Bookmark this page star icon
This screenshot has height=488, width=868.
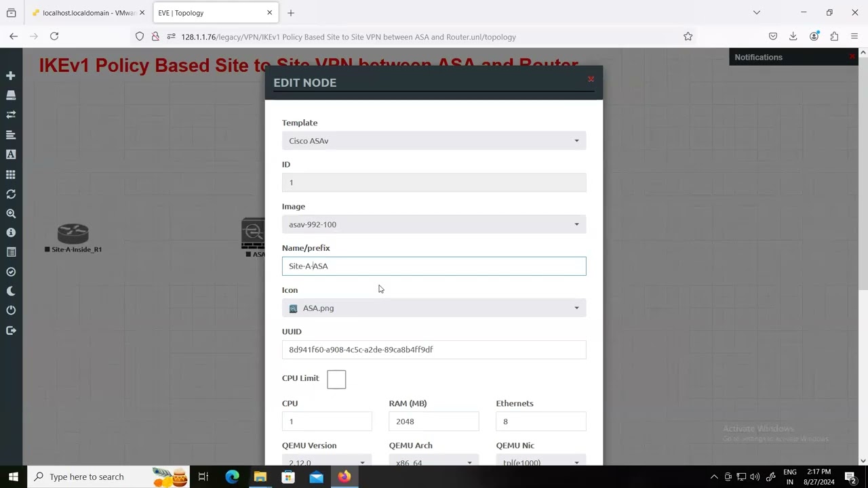(x=688, y=37)
